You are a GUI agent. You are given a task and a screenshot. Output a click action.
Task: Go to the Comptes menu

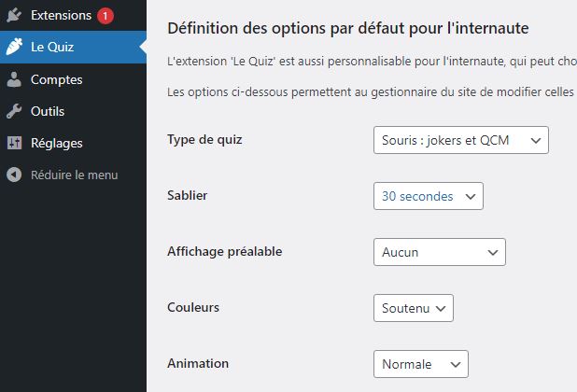click(56, 80)
